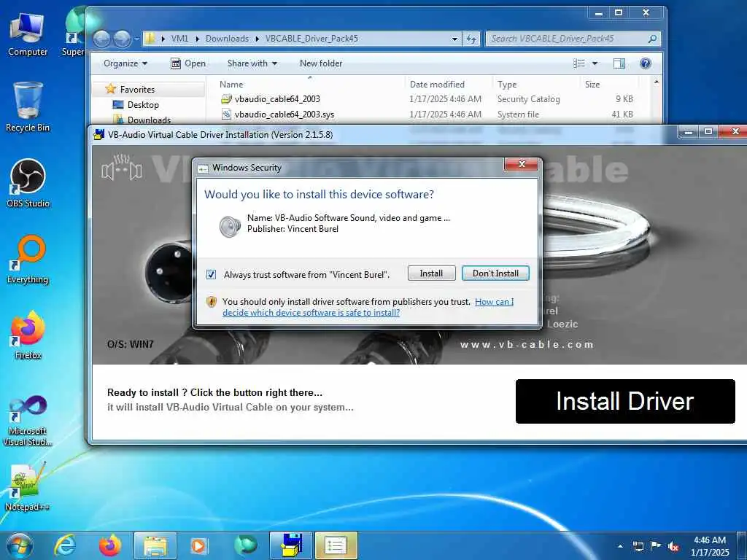Click VM1 in the address breadcrumb
This screenshot has height=560, width=747.
coord(179,39)
